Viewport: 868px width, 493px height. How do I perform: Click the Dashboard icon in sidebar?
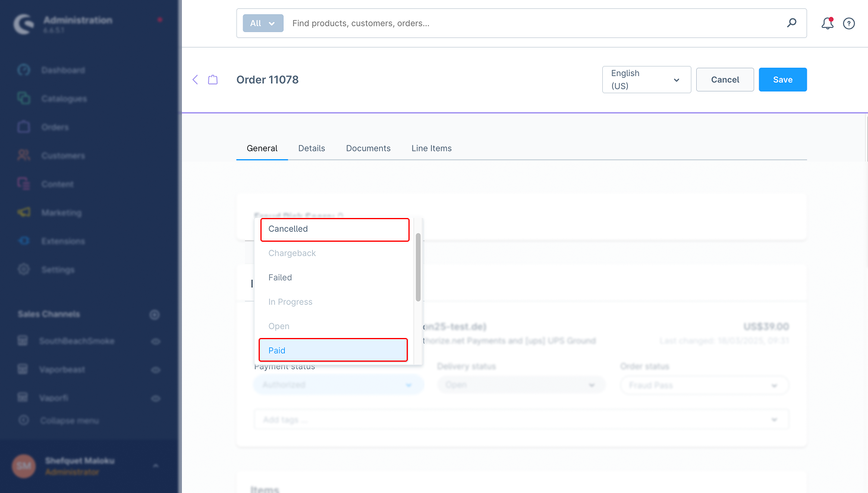[24, 70]
